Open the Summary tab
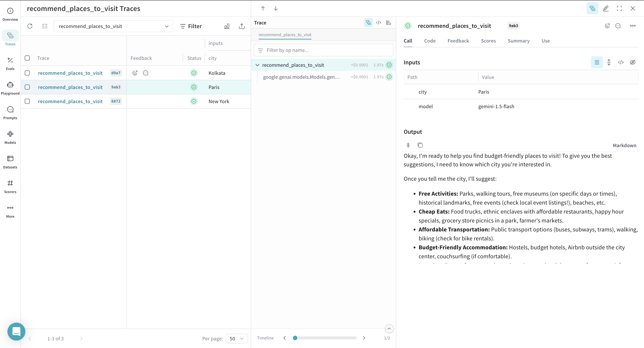644x348 pixels. (518, 41)
